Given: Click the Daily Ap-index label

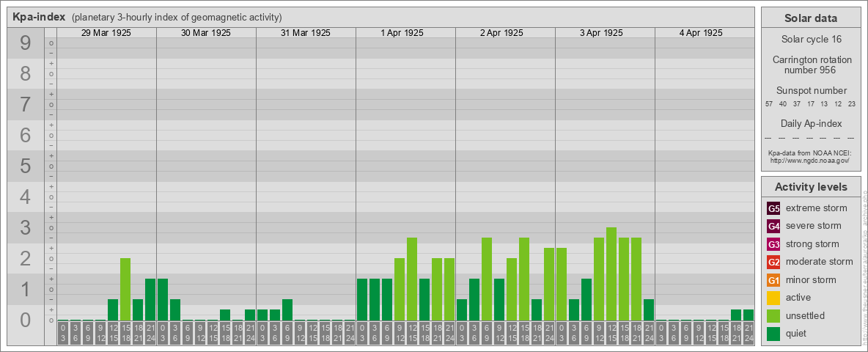Looking at the screenshot, I should pos(811,123).
